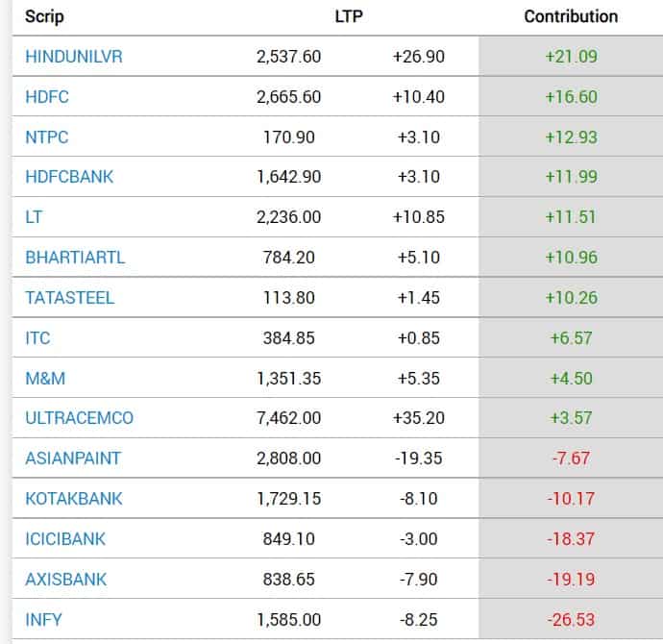Click the HDFC stock link
663x644 pixels.
(47, 97)
